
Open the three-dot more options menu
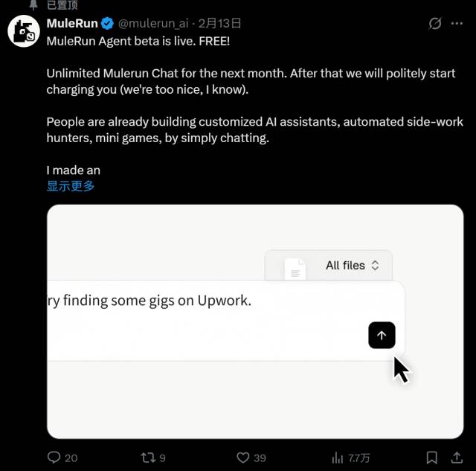(x=457, y=23)
